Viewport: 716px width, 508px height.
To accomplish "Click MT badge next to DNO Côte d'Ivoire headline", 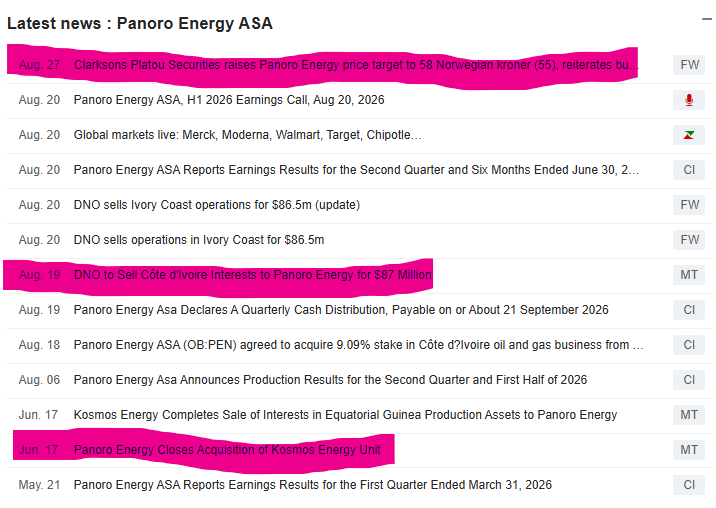I will point(689,275).
